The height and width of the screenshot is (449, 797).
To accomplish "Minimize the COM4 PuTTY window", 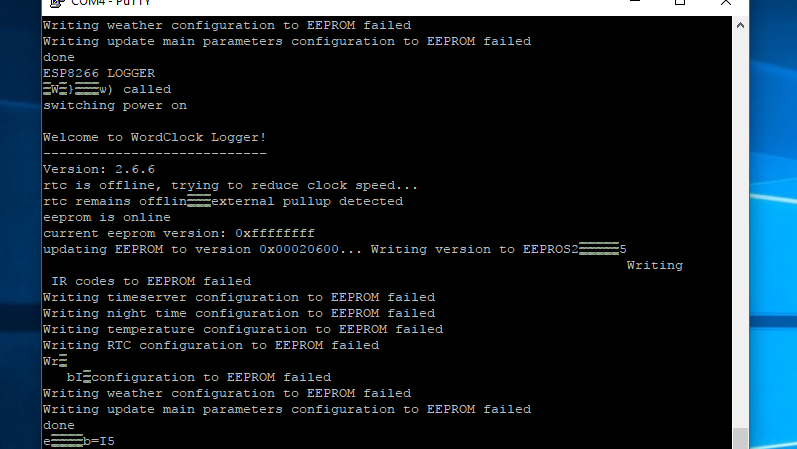I will pos(635,2).
